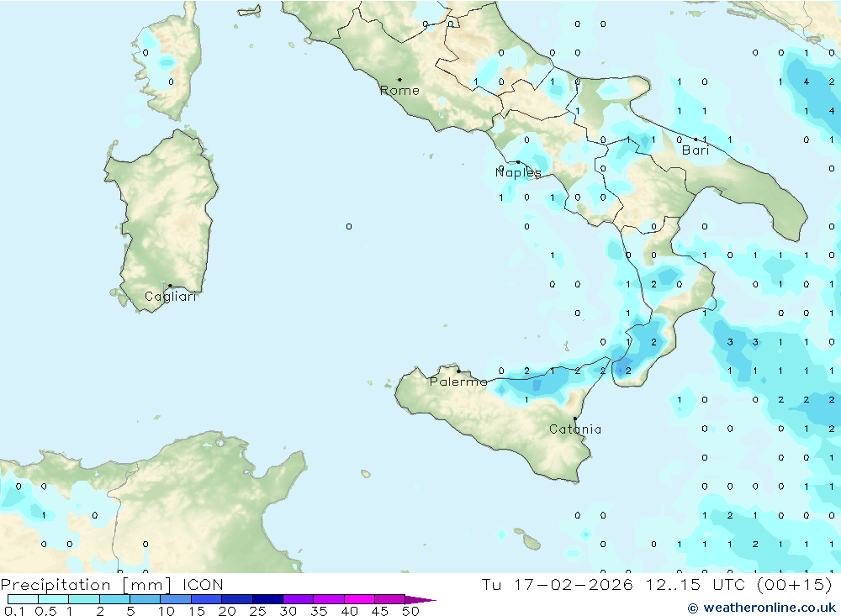Click the Cagliari city label
Viewport: 841px width, 616px height.
click(x=171, y=297)
